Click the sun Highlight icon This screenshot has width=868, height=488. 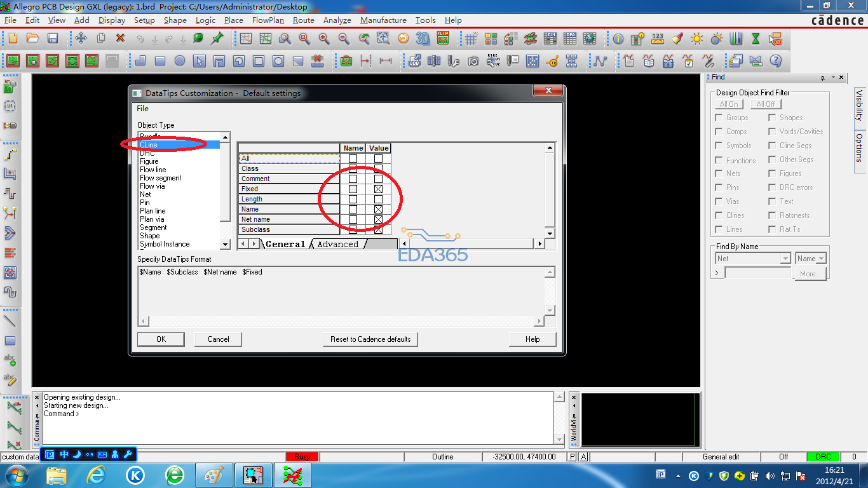[x=697, y=38]
